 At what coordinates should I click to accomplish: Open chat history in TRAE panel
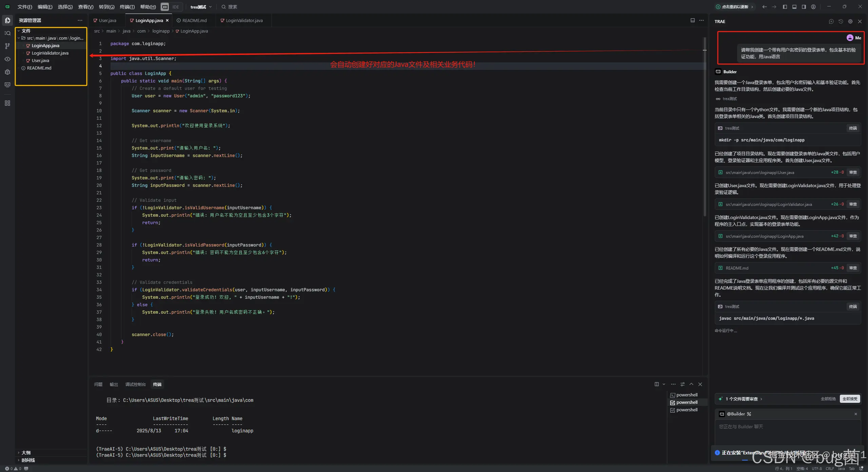841,21
